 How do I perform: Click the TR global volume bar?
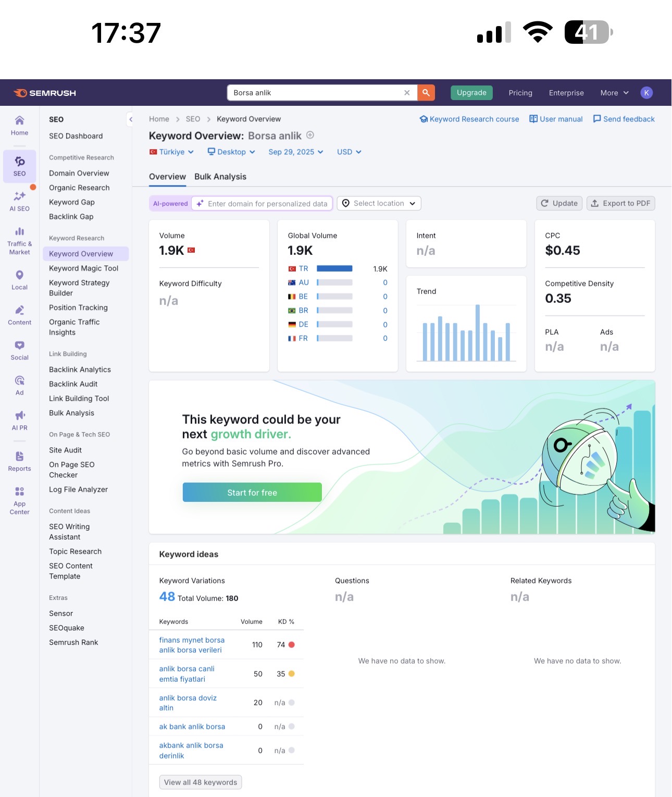334,268
